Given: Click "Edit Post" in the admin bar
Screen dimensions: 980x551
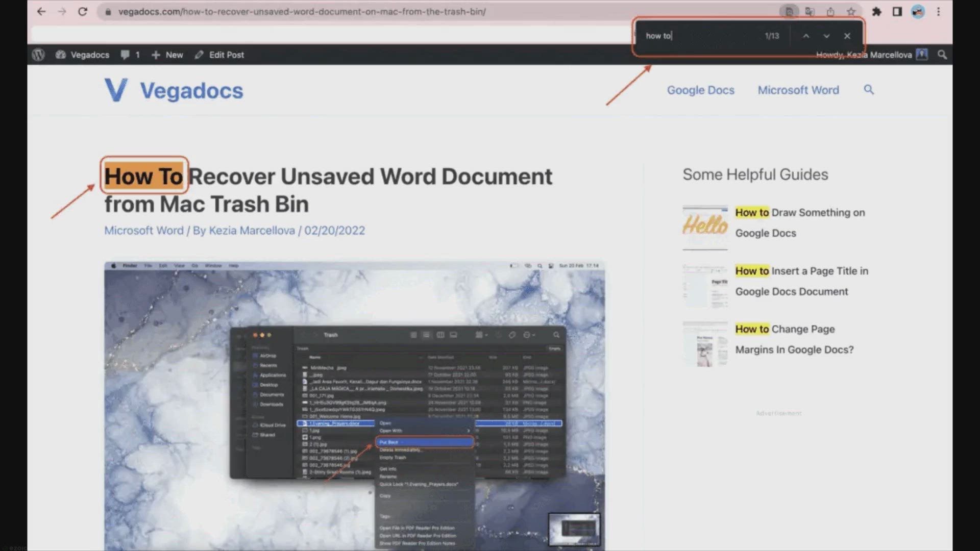Looking at the screenshot, I should tap(219, 55).
